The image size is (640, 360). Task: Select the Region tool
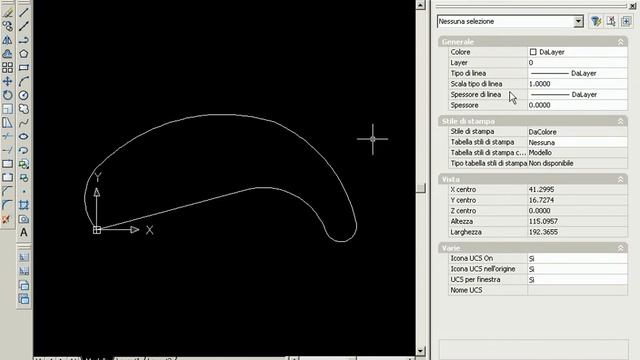click(x=24, y=219)
